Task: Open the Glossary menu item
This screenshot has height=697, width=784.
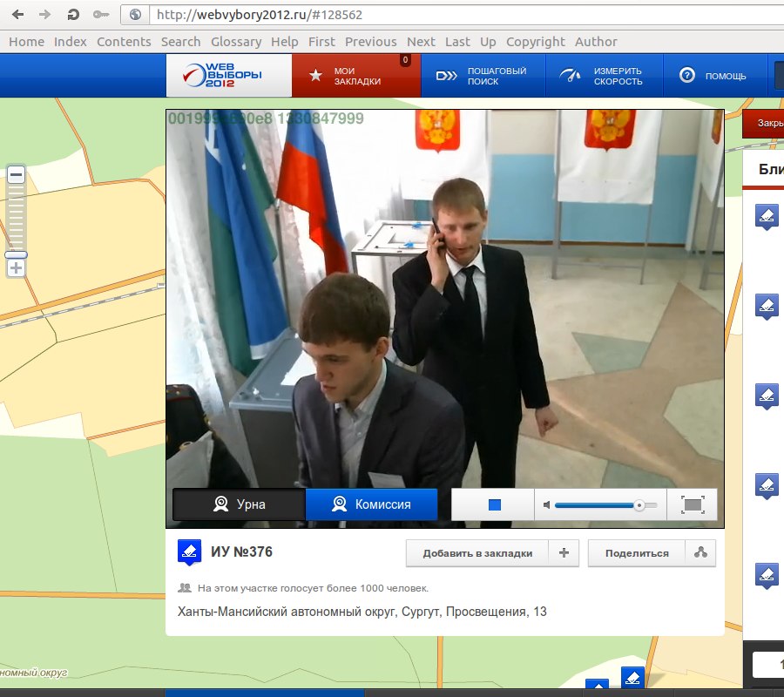Action: click(235, 42)
